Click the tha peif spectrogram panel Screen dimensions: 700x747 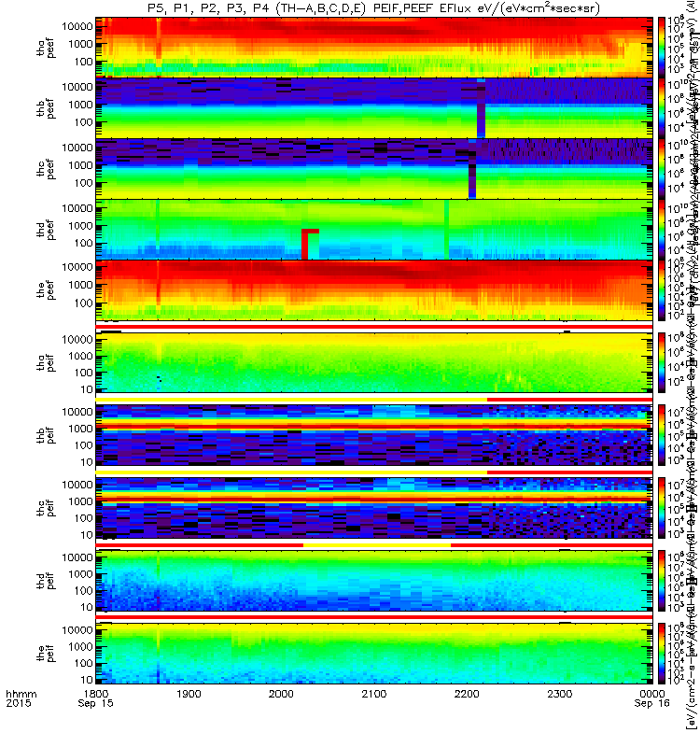[x=374, y=363]
